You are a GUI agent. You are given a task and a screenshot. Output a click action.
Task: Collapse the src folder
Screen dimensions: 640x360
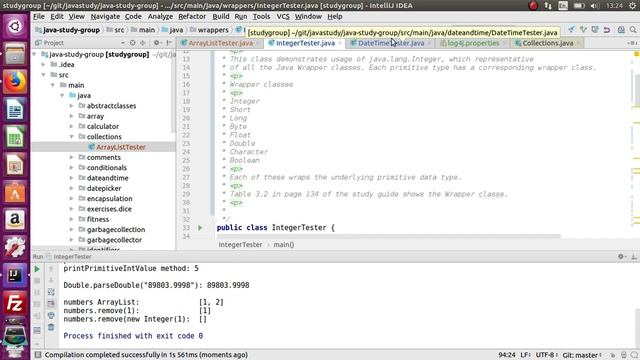pos(44,75)
